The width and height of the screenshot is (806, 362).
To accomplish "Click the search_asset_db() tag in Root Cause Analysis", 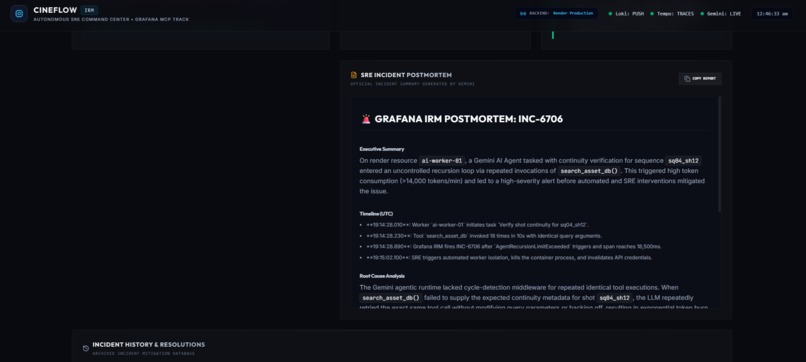I will point(391,298).
